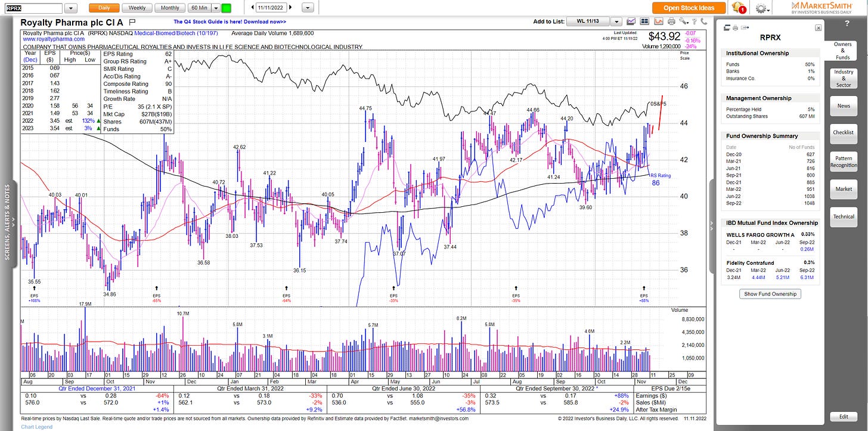Click the Composite Rating 90 row
Screen dimensions: 868x431
click(x=138, y=83)
